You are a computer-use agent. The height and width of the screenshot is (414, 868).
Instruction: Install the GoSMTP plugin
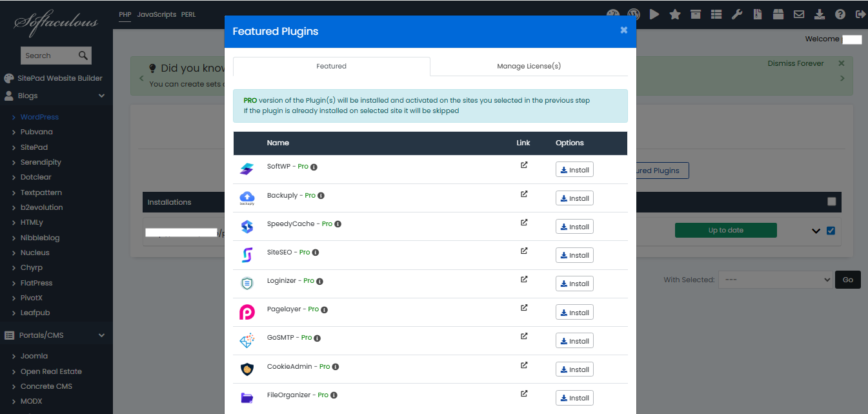pyautogui.click(x=574, y=341)
